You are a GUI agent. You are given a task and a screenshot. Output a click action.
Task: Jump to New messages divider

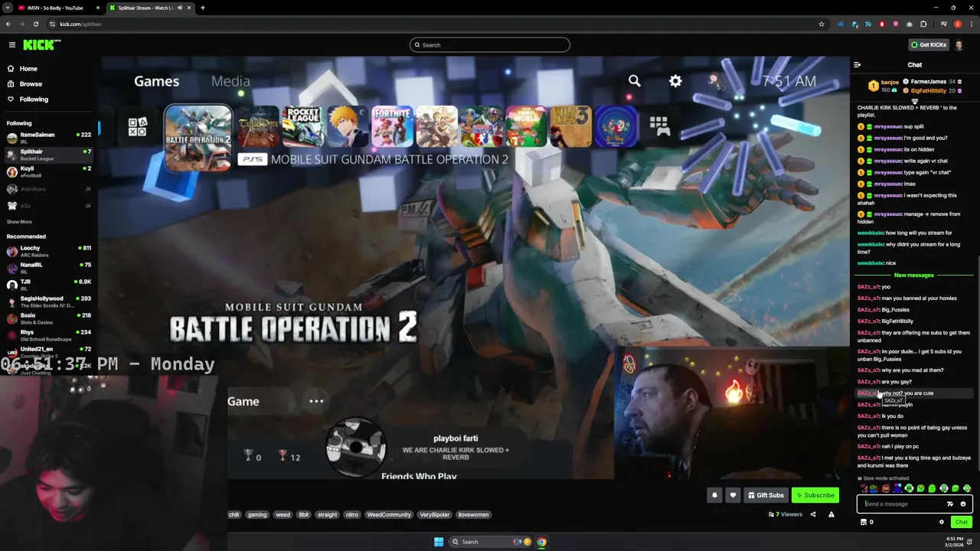pos(914,275)
